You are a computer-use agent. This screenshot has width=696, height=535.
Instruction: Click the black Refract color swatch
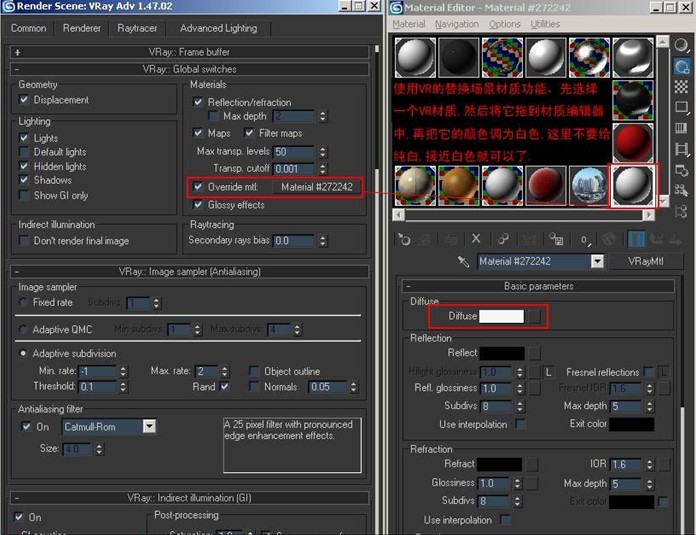click(499, 464)
